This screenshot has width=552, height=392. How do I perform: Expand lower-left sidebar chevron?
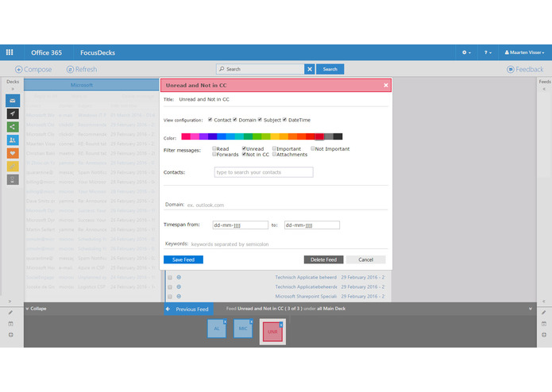pos(10,302)
